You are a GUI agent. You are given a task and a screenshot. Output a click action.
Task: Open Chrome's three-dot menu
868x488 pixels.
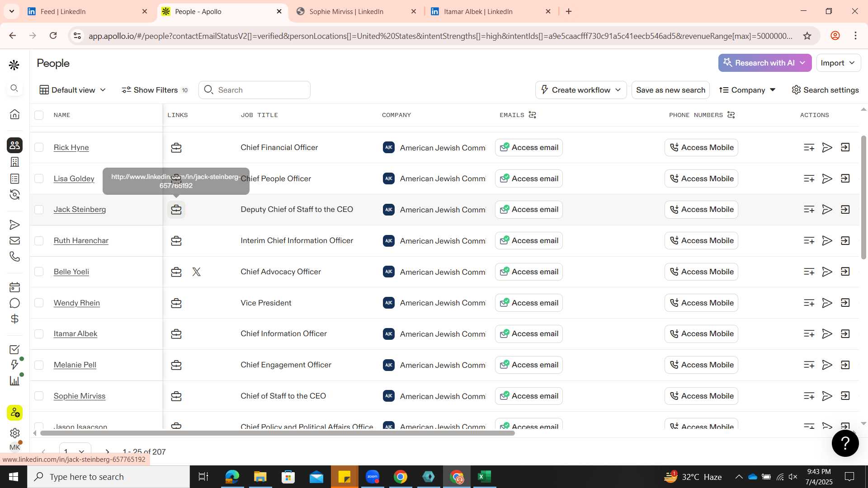(x=855, y=36)
